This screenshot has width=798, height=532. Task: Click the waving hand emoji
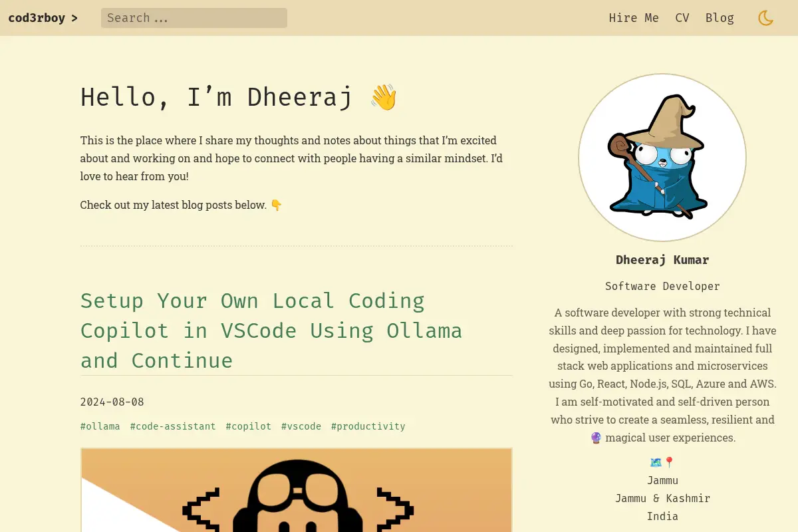point(384,97)
